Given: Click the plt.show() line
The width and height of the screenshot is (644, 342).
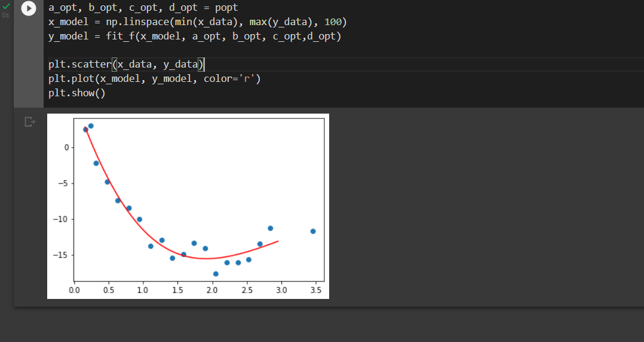Looking at the screenshot, I should (77, 93).
